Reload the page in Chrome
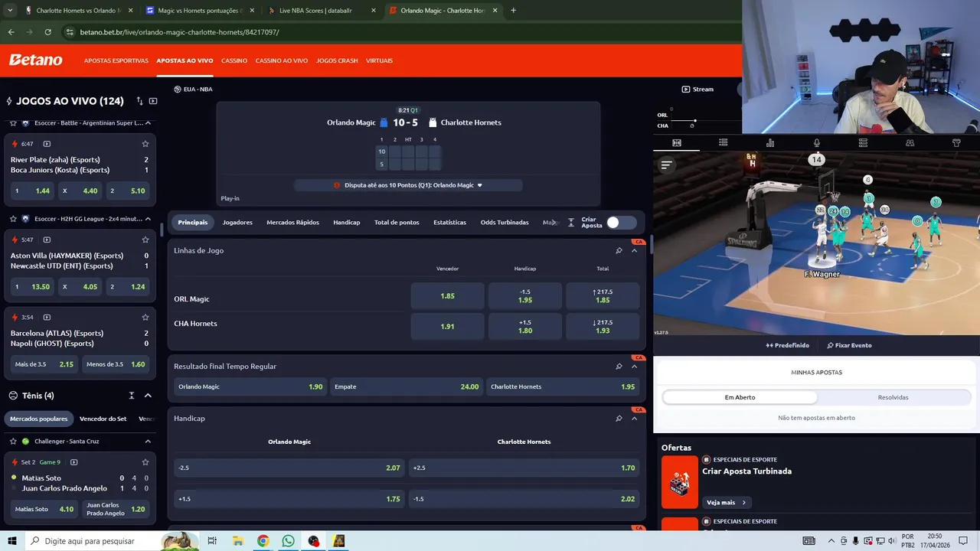 coord(47,32)
